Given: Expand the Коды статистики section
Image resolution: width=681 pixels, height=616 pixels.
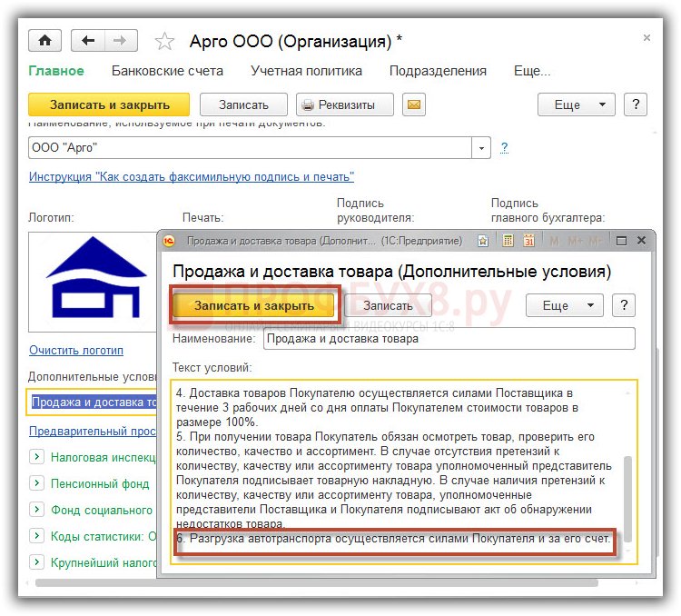Looking at the screenshot, I should (36, 536).
